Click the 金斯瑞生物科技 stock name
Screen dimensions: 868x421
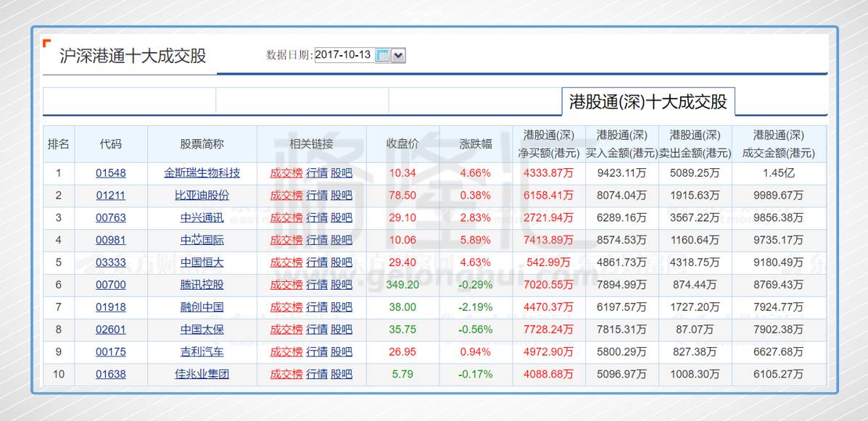coord(202,173)
